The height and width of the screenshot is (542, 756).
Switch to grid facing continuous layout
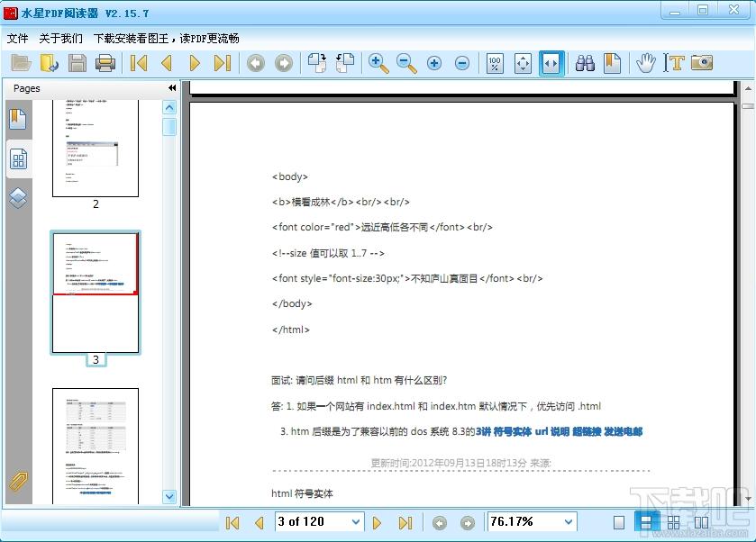coord(674,523)
